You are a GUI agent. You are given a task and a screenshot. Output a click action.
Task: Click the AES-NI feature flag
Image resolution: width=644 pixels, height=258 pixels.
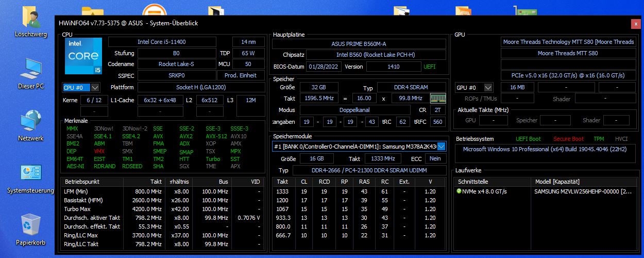(x=75, y=166)
